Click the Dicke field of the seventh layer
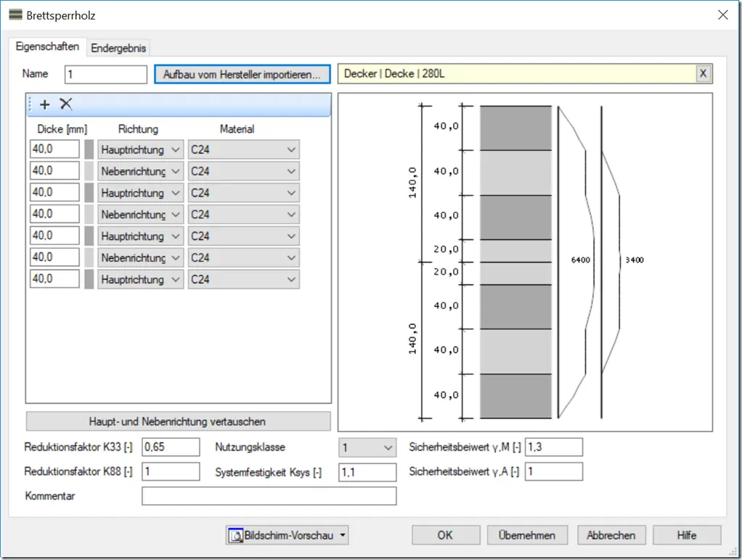The height and width of the screenshot is (560, 742). (x=54, y=279)
